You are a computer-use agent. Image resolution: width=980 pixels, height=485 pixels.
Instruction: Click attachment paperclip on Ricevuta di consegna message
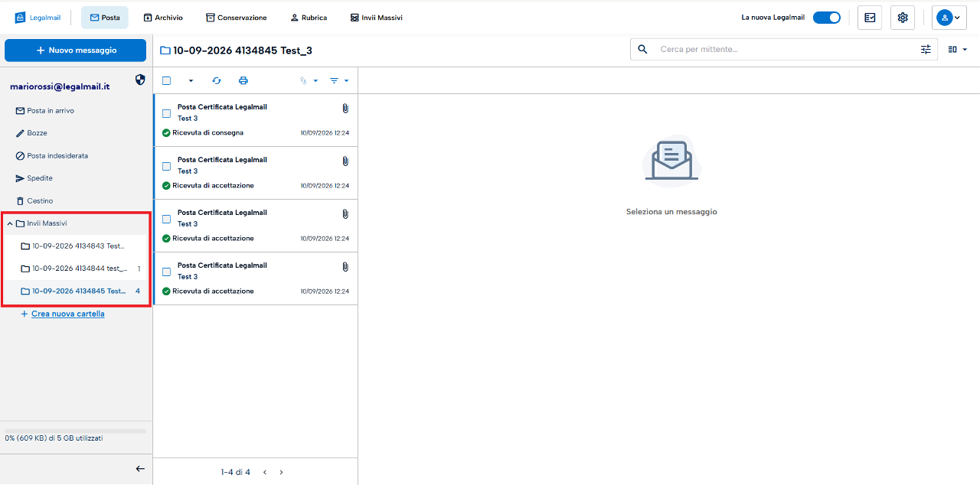345,109
